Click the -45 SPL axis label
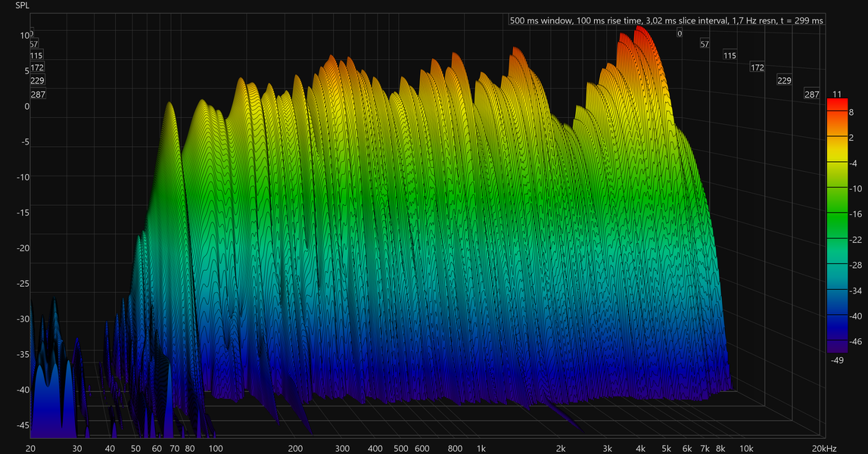Screen dimensions: 868x454 pos(23,425)
